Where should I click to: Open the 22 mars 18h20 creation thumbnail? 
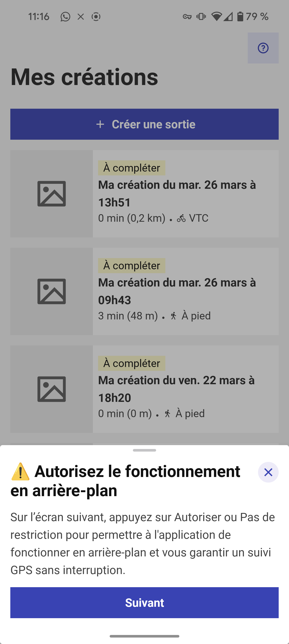51,389
